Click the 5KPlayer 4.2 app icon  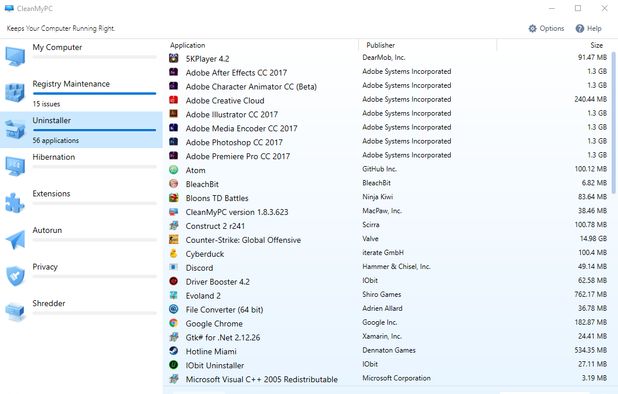click(173, 58)
